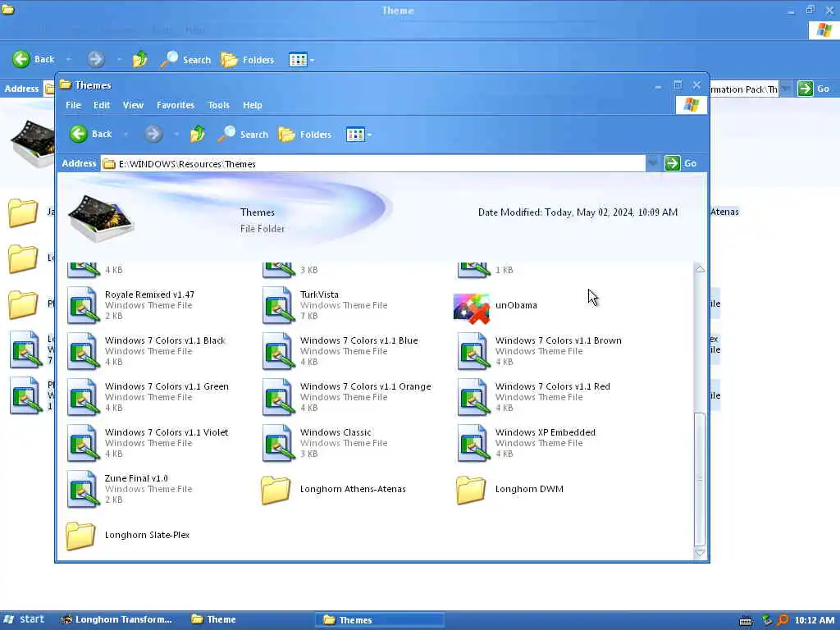Toggle Folders in background Theme window

[248, 59]
